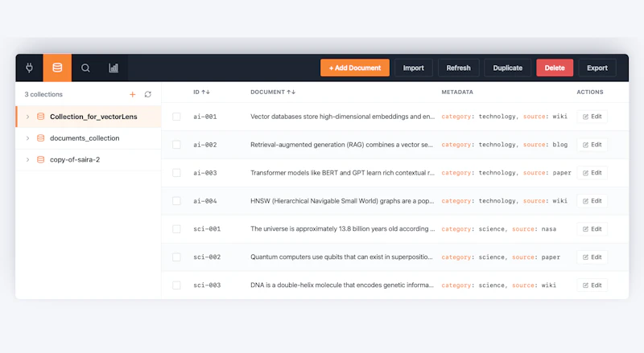Click the red Delete button
The image size is (644, 353).
pos(555,68)
